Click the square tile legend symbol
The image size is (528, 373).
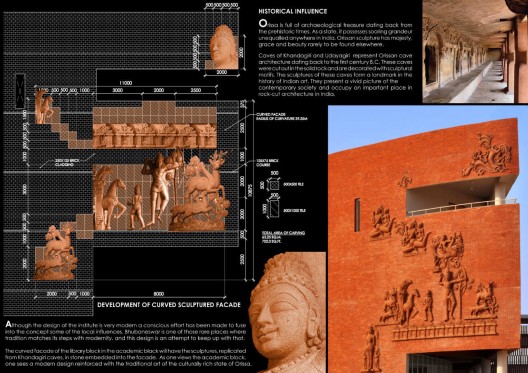point(274,185)
